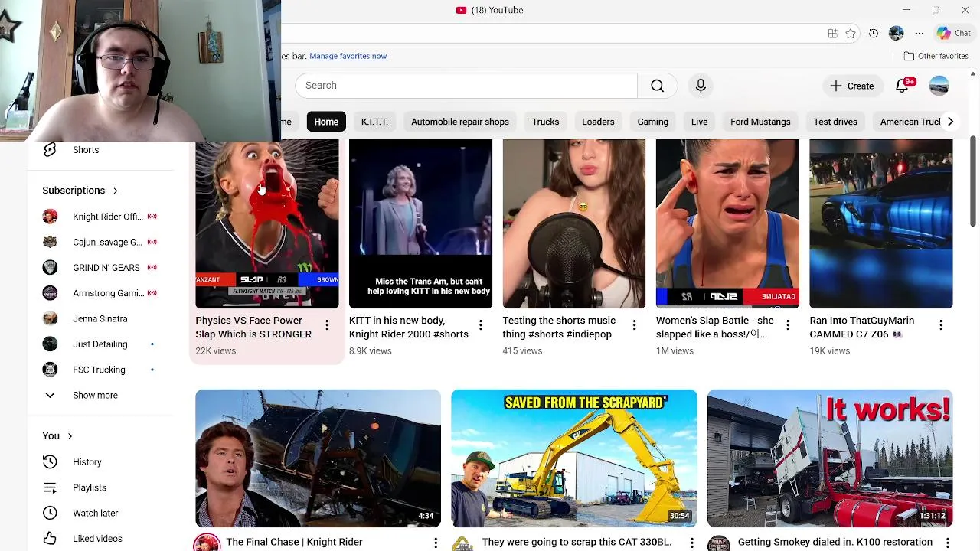980x551 pixels.
Task: Select the Home category chip
Action: (x=326, y=122)
